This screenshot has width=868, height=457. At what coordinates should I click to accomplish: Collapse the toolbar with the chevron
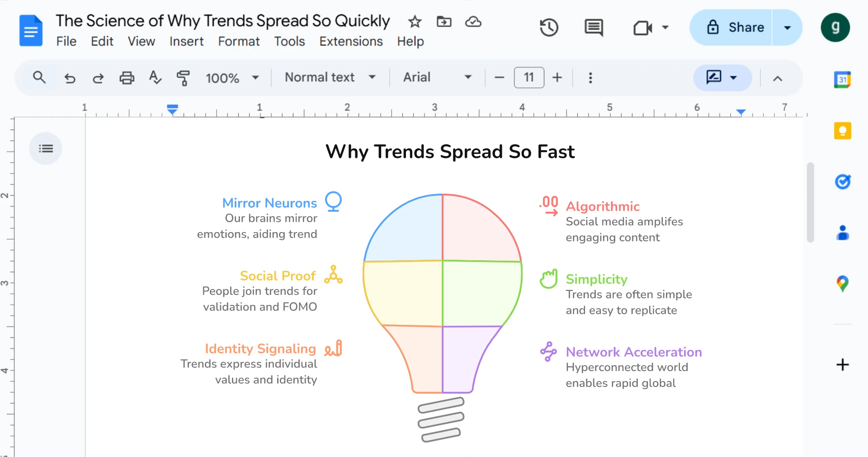(x=777, y=78)
